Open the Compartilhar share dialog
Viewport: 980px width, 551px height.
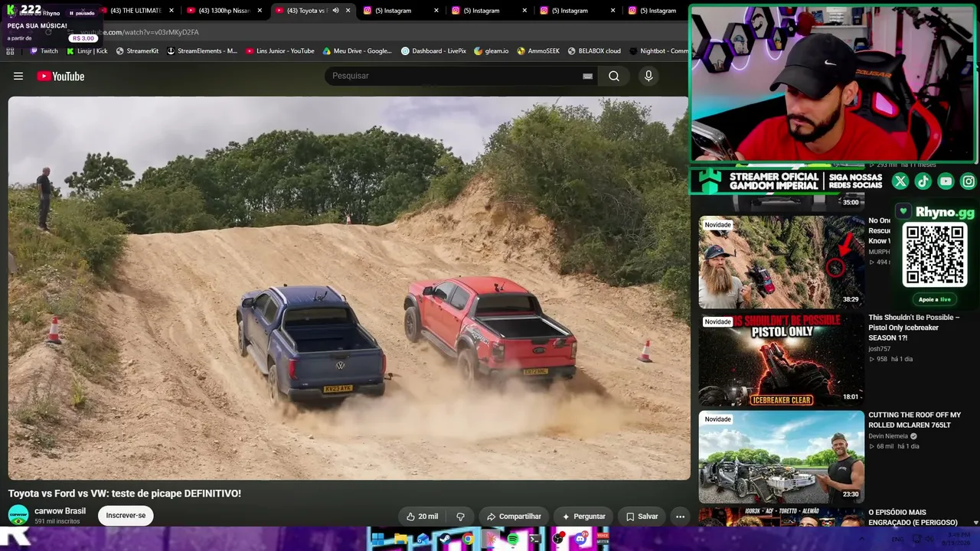tap(514, 517)
